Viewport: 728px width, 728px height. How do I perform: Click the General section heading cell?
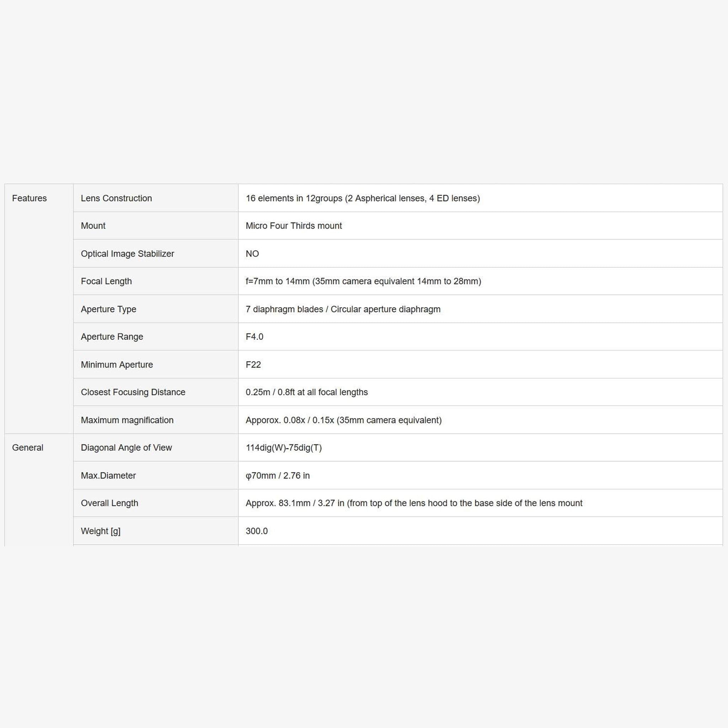point(27,448)
